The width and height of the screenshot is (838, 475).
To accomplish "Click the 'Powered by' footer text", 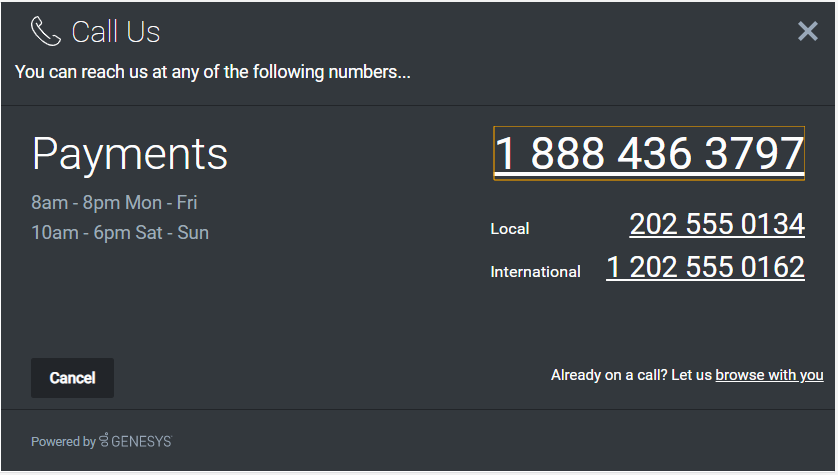I will [63, 441].
